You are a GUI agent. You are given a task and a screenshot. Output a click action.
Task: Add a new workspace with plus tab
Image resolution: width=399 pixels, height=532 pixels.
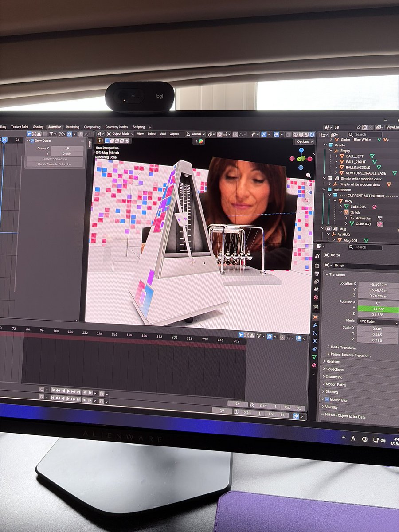pyautogui.click(x=150, y=127)
